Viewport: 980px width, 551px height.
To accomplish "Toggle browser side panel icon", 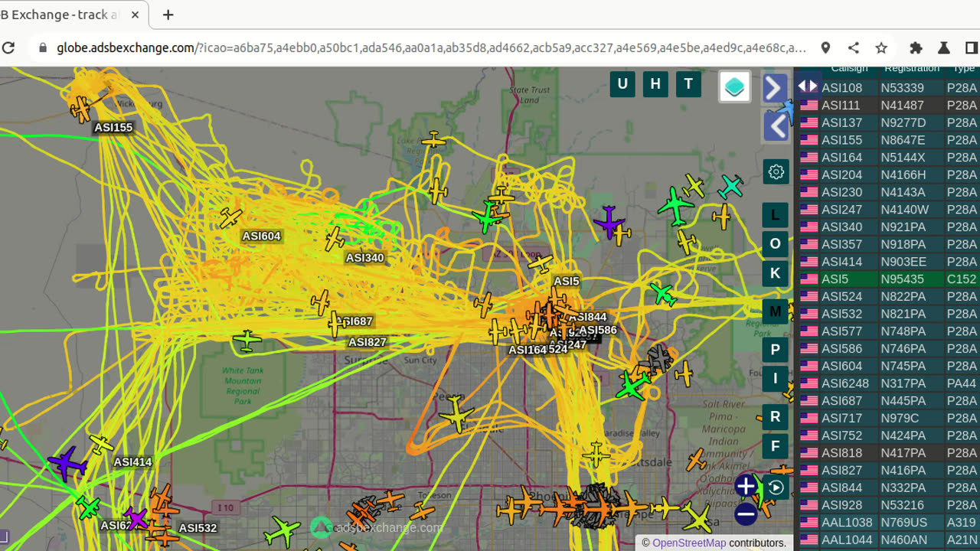I will point(972,47).
